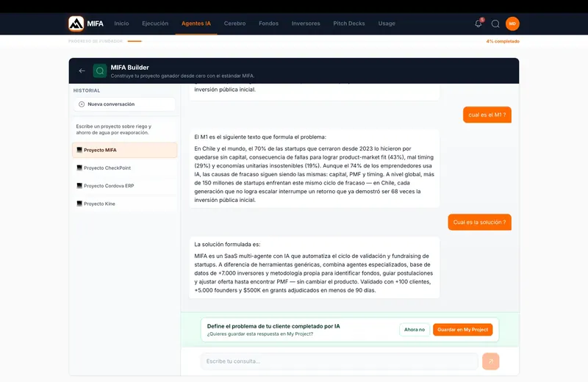The width and height of the screenshot is (588, 382).
Task: Click the search magnifier icon in navbar
Action: [495, 24]
